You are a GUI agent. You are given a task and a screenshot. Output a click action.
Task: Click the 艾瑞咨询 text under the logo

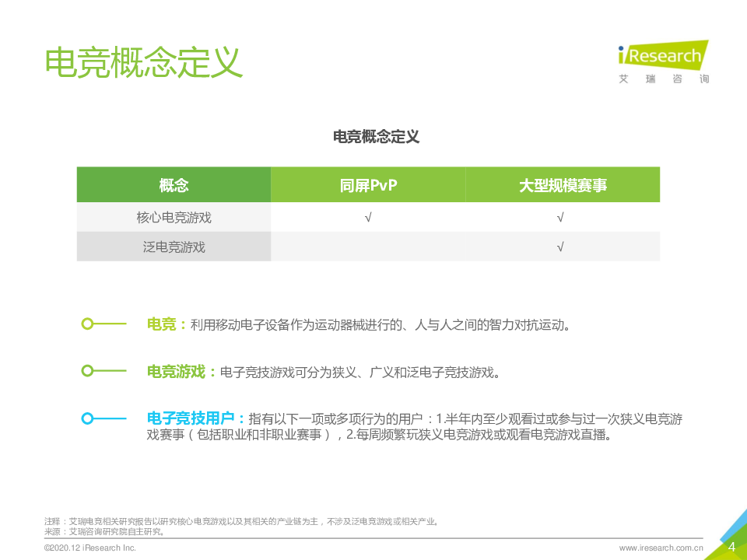[x=663, y=79]
